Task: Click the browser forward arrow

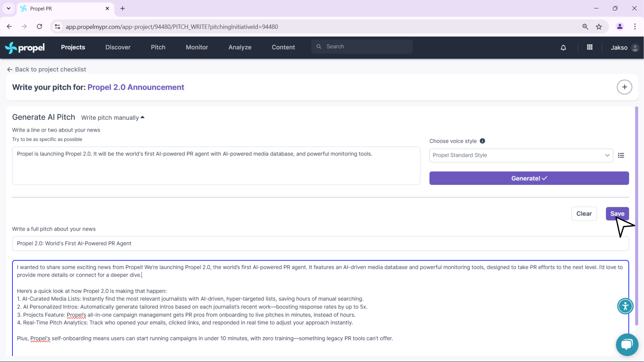Action: [24, 26]
